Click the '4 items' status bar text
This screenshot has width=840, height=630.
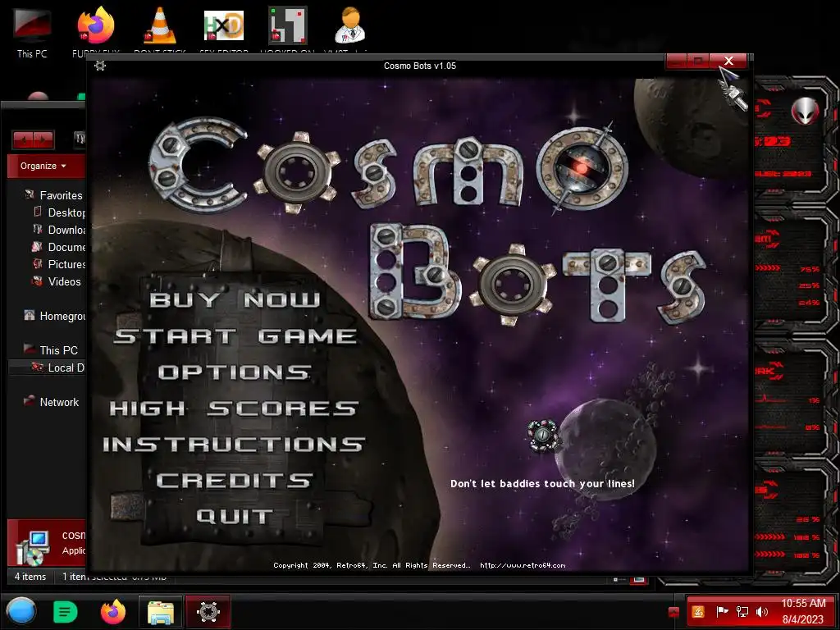point(30,577)
